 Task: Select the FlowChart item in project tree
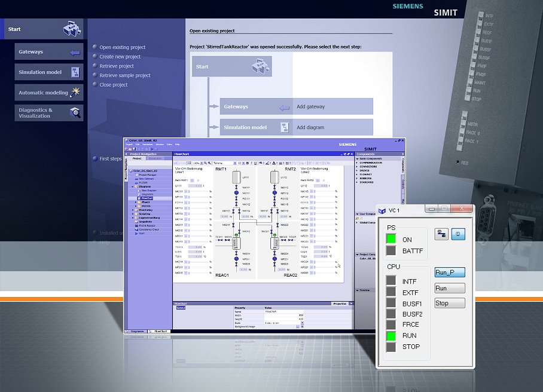tap(145, 198)
